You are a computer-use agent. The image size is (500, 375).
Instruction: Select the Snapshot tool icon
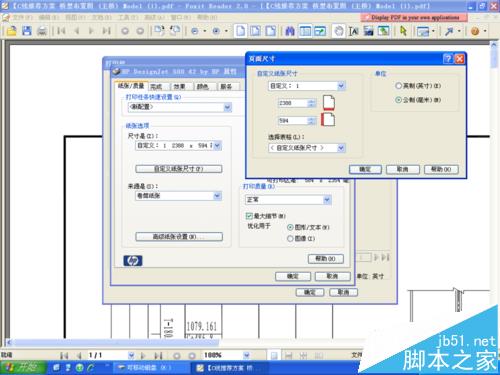pos(369,31)
